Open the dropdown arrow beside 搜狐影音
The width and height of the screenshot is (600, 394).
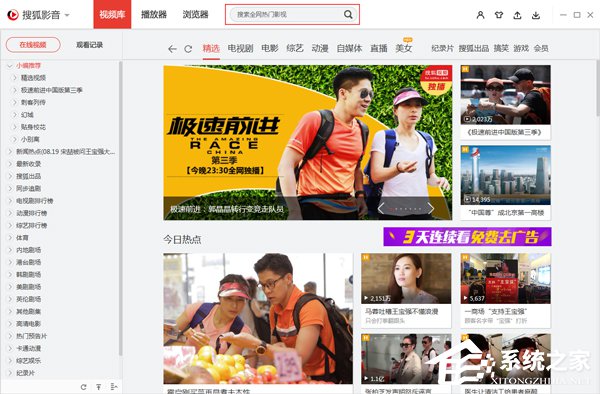[x=67, y=15]
